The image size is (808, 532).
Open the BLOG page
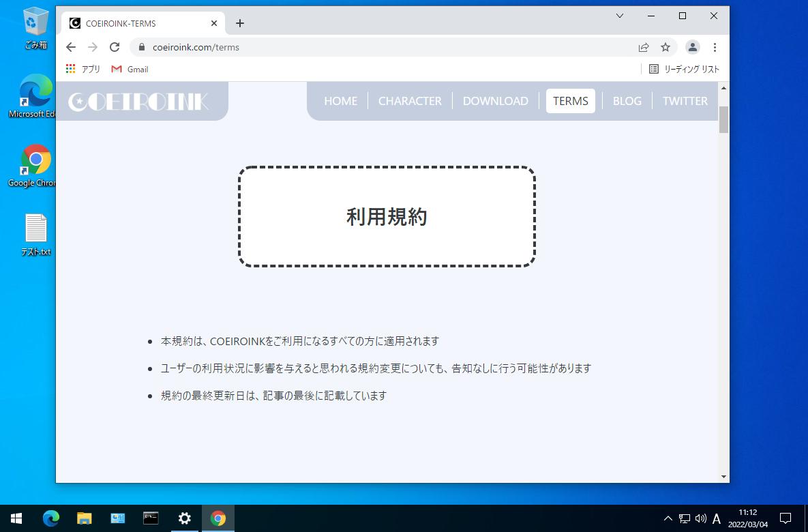(x=627, y=101)
